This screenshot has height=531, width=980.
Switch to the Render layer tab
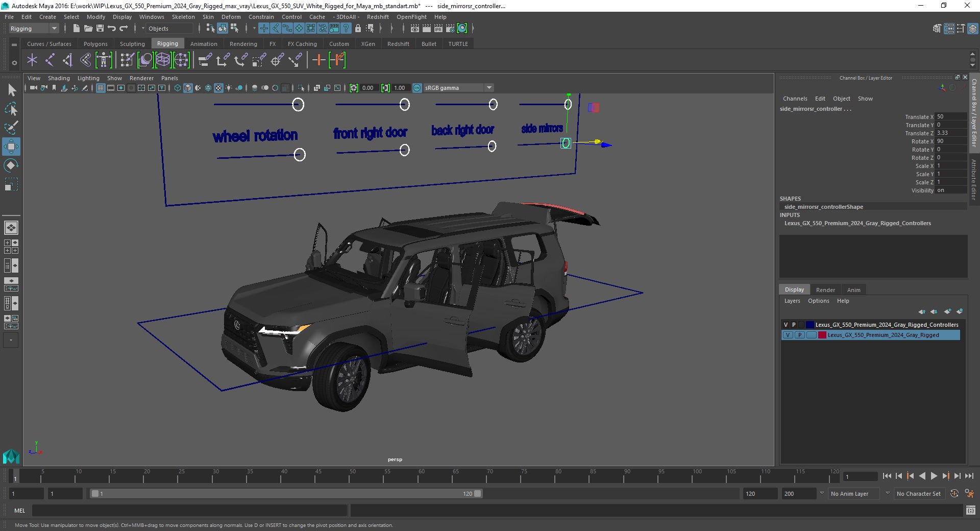coord(825,290)
